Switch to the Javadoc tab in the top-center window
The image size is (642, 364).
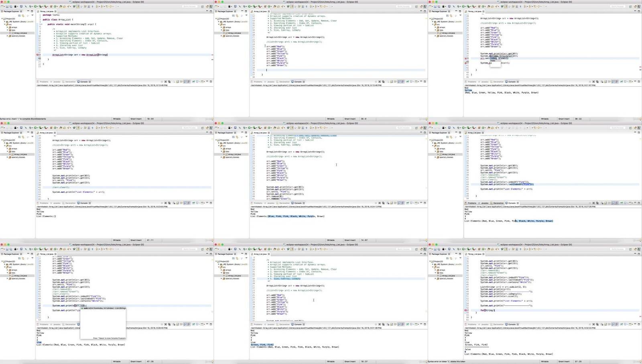click(270, 81)
